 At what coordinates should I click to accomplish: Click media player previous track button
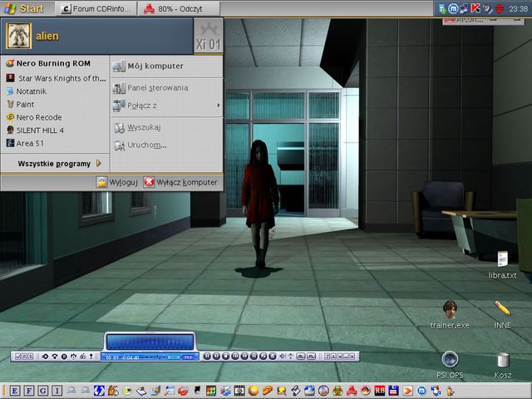207,357
